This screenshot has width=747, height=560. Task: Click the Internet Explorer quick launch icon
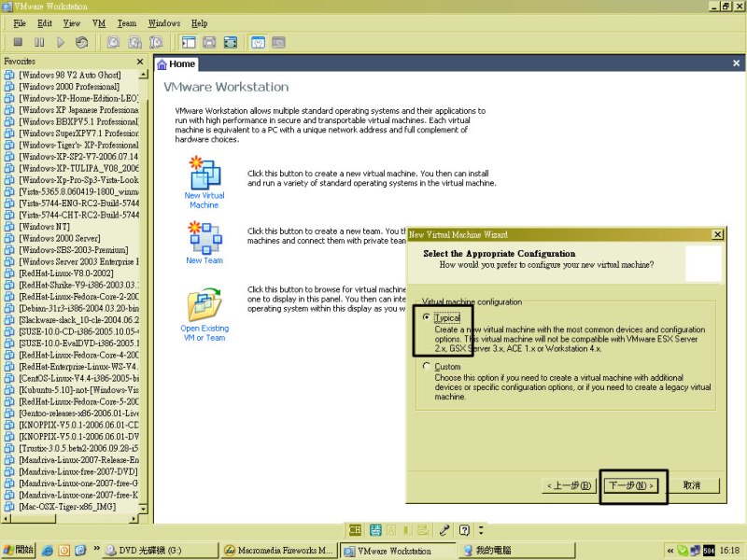tap(48, 551)
